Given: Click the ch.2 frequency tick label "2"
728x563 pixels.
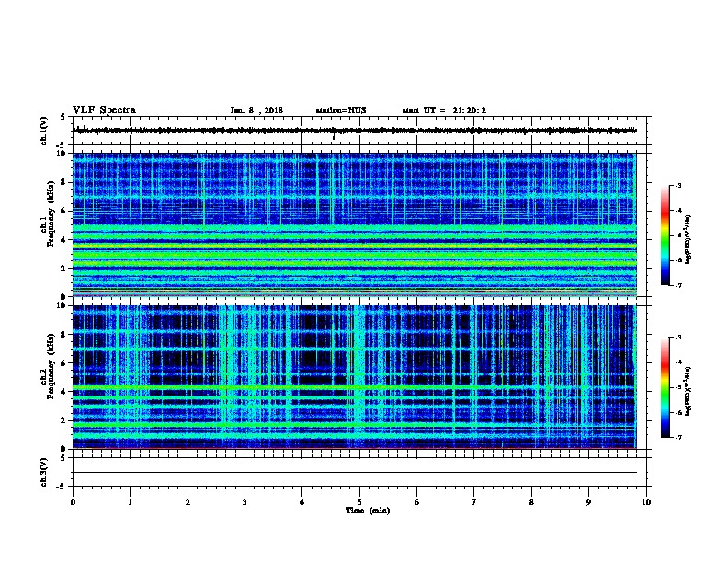Looking at the screenshot, I should pos(64,420).
